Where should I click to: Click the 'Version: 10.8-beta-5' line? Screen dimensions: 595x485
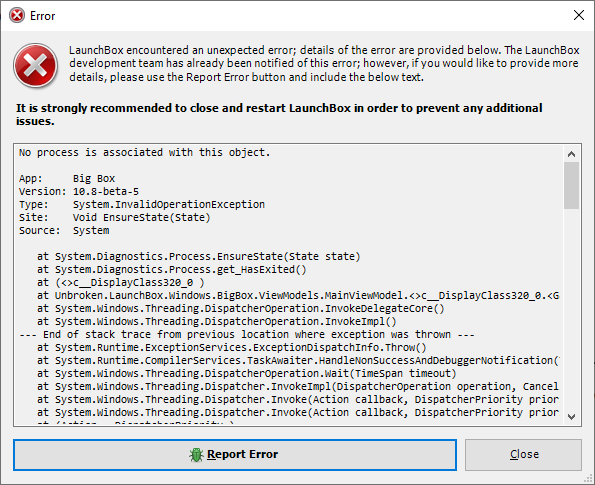(79, 192)
